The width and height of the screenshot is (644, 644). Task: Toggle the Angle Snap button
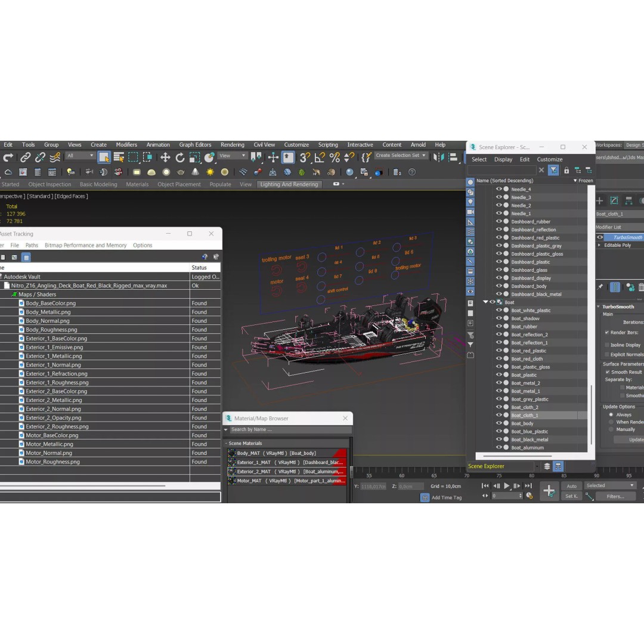(320, 157)
